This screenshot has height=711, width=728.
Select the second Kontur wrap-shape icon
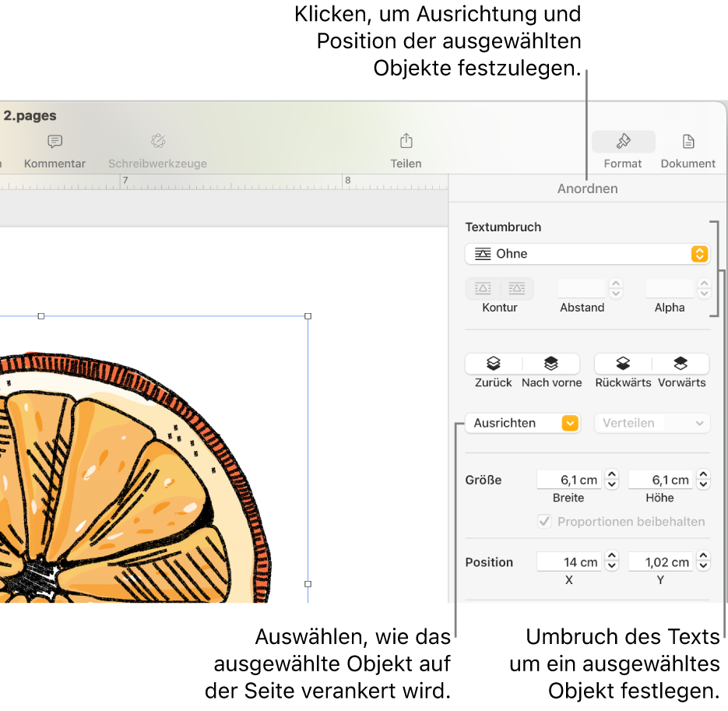click(517, 288)
